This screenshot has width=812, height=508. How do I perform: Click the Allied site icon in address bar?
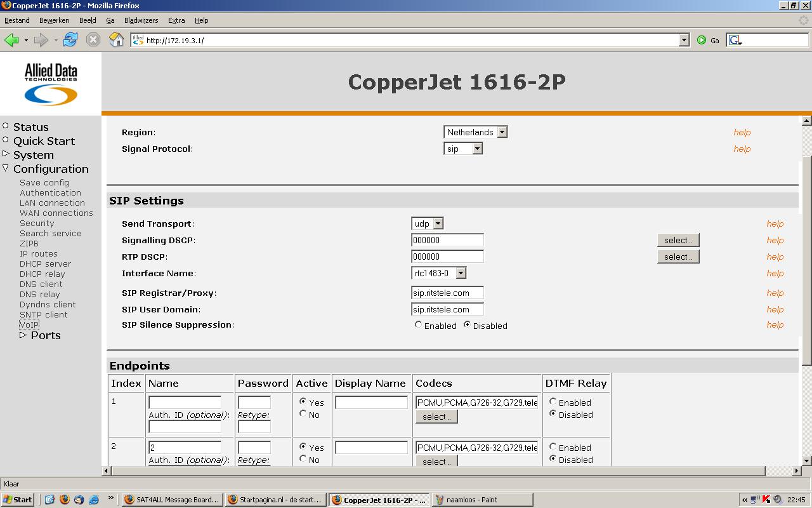pos(138,40)
